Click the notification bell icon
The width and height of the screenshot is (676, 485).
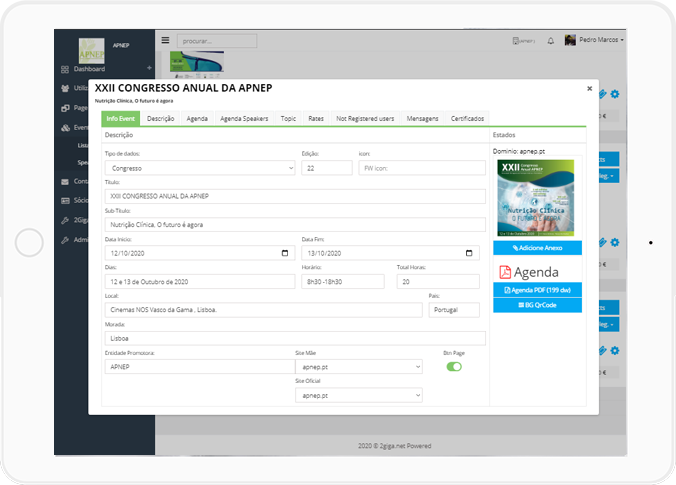(551, 41)
